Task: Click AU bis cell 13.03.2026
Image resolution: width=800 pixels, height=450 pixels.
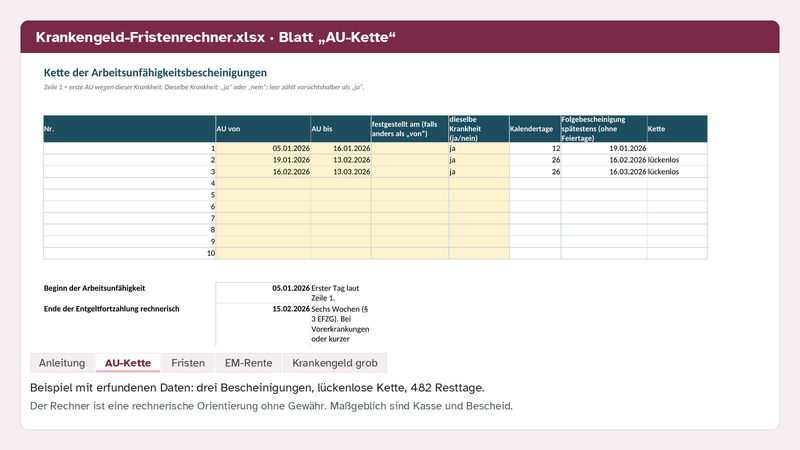Action: click(x=341, y=171)
